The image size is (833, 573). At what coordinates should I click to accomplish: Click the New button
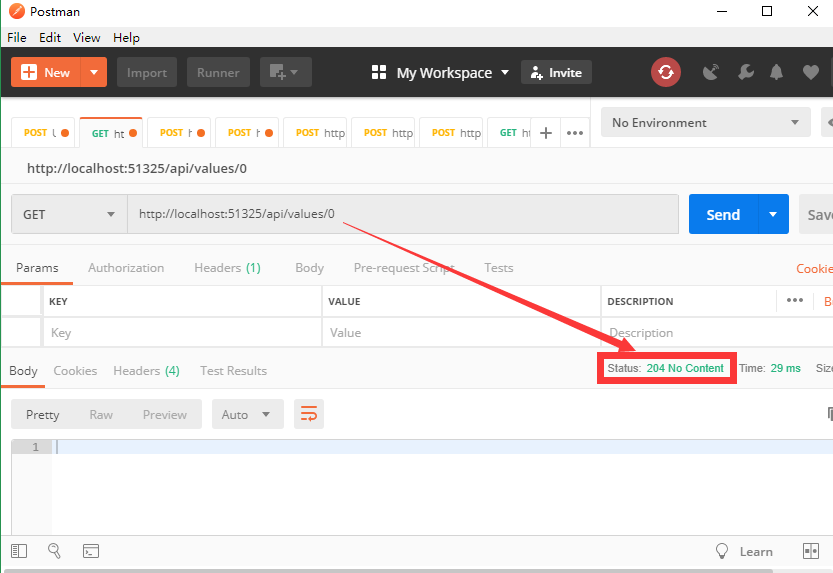pos(46,72)
